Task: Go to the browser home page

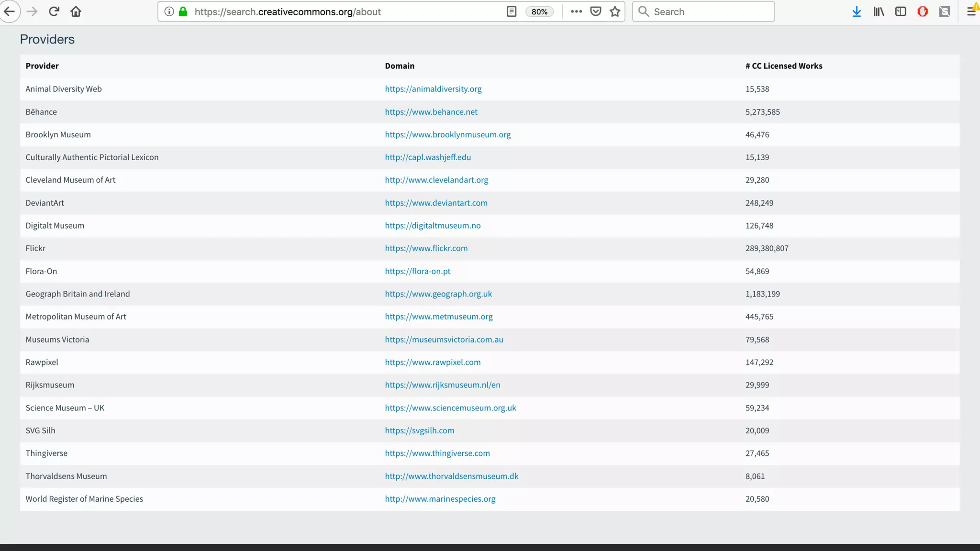Action: (x=76, y=11)
